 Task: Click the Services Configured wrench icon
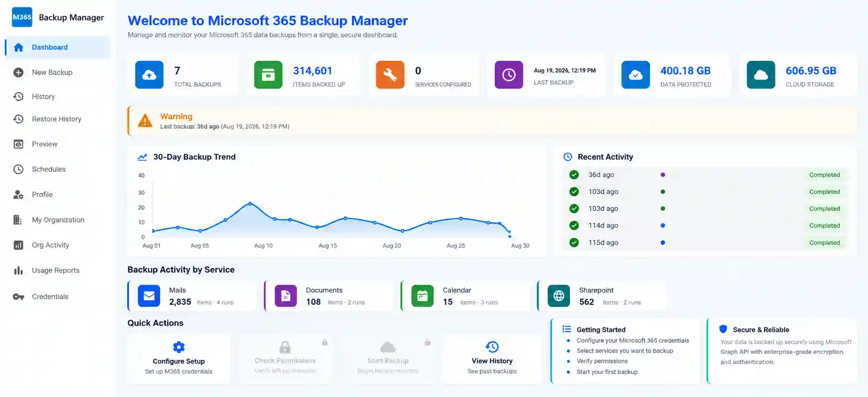point(390,75)
